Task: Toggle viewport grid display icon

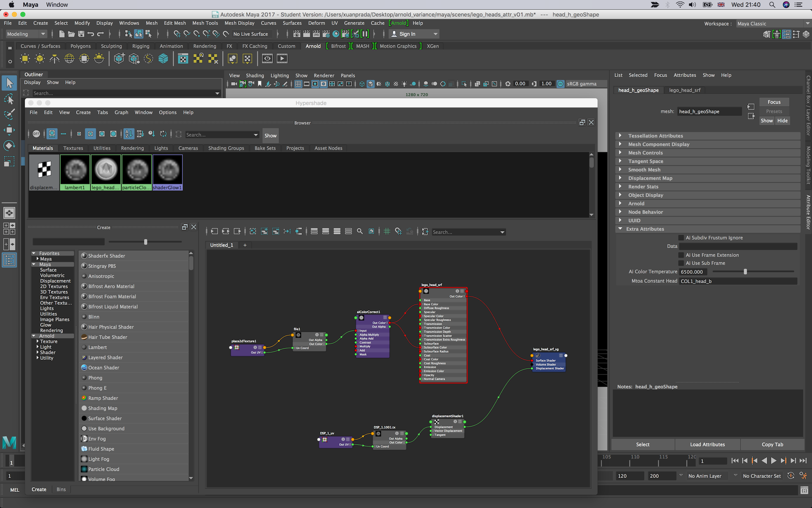Action: [298, 84]
